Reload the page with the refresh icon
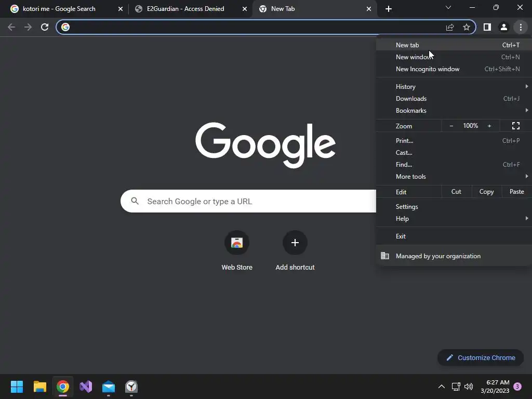 tap(45, 27)
